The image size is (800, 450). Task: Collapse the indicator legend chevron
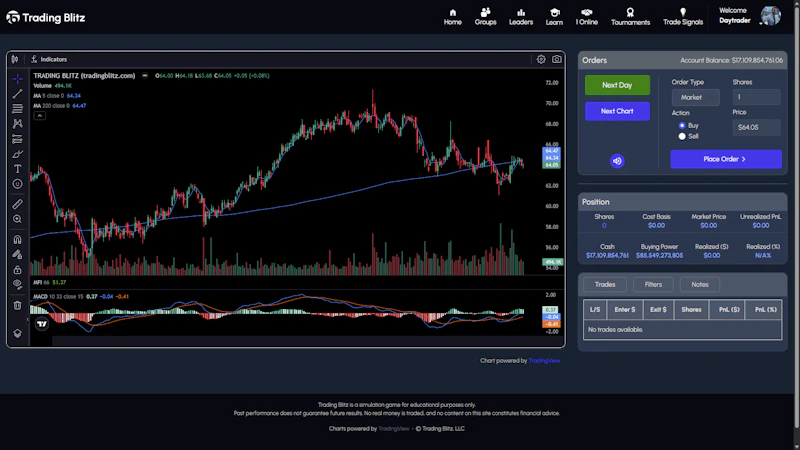click(x=39, y=116)
